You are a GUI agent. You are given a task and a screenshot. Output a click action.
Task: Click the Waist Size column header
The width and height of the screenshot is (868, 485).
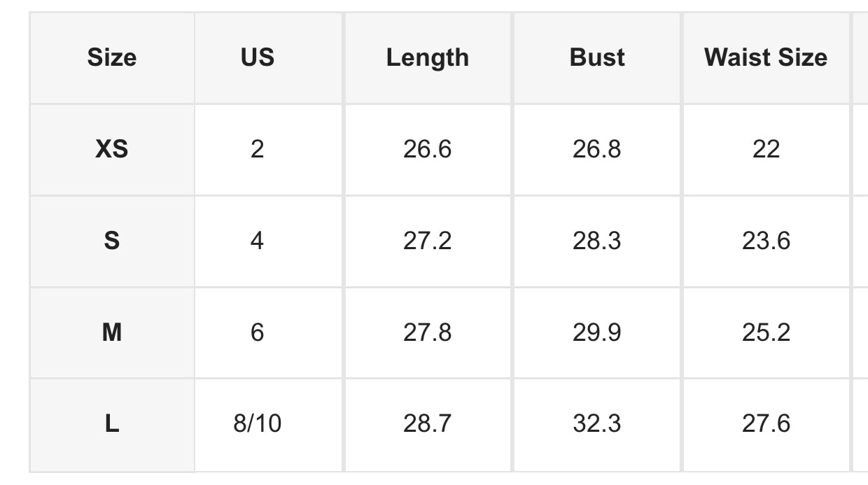[766, 57]
